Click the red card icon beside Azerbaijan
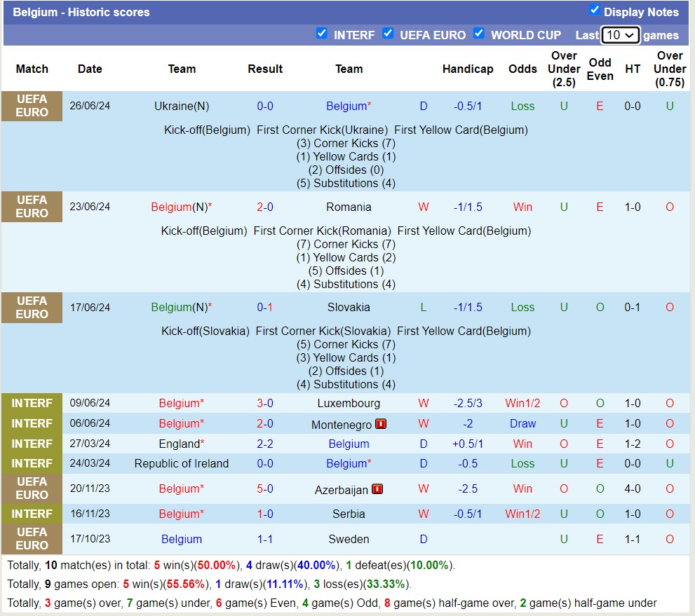 click(x=377, y=489)
